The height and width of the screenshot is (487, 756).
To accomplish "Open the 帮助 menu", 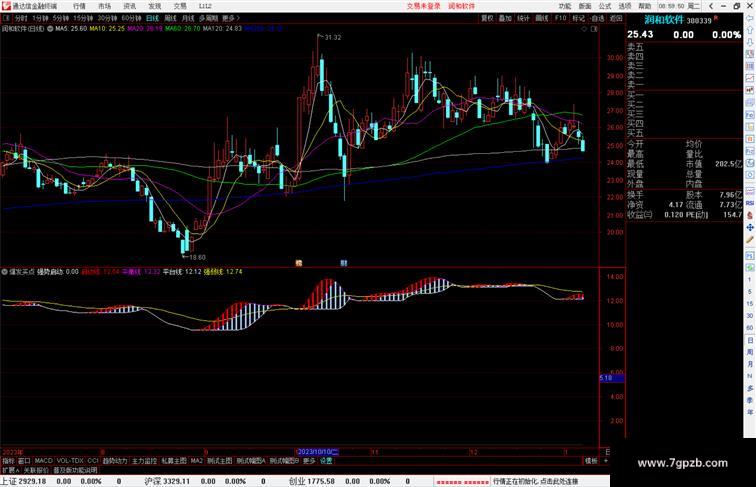I will (645, 6).
